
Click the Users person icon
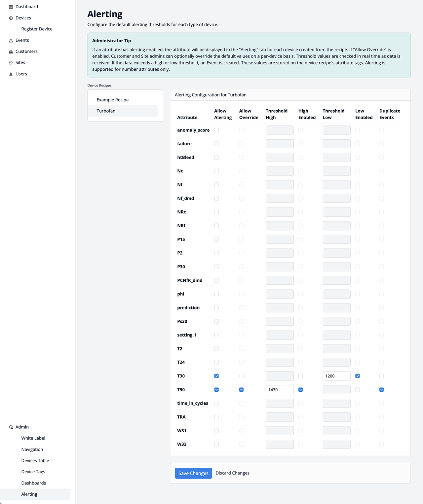tap(11, 74)
